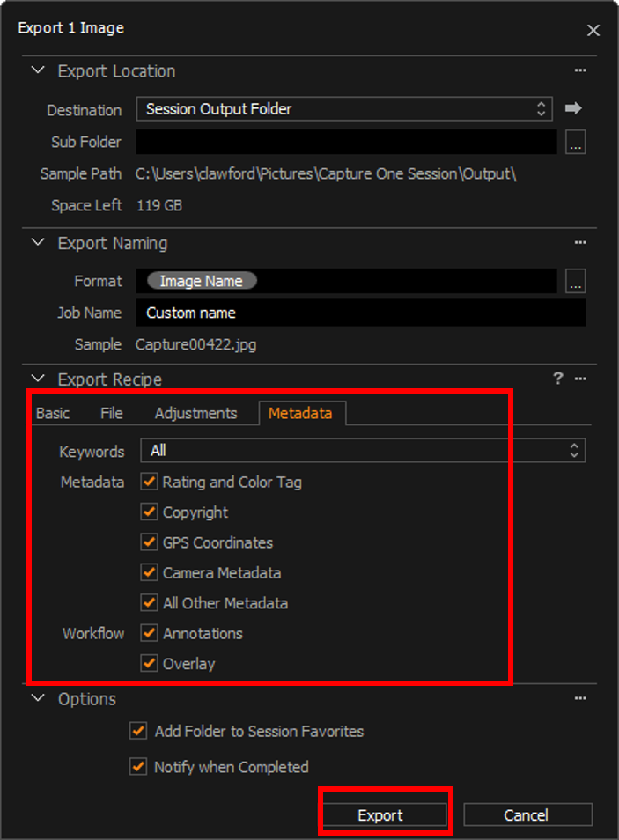
Task: Open the Keywords dropdown set to All
Action: tap(363, 451)
